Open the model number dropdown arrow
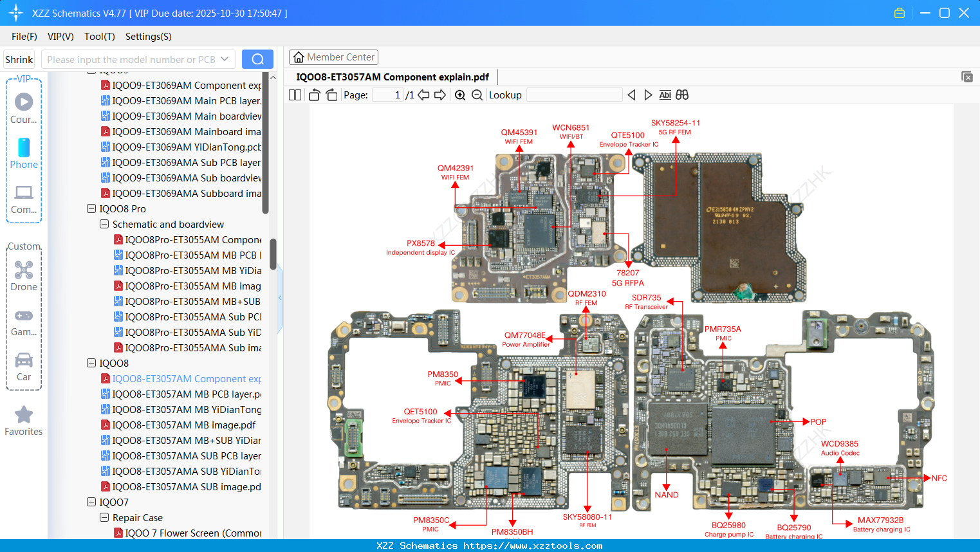 (x=223, y=59)
